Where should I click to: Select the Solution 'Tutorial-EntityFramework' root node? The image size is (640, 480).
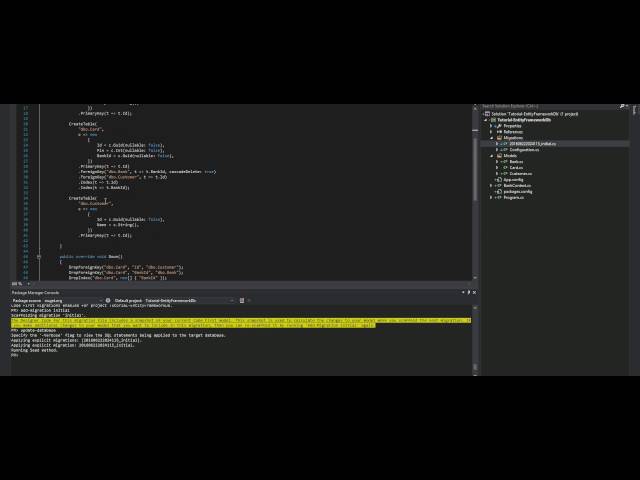(x=534, y=114)
